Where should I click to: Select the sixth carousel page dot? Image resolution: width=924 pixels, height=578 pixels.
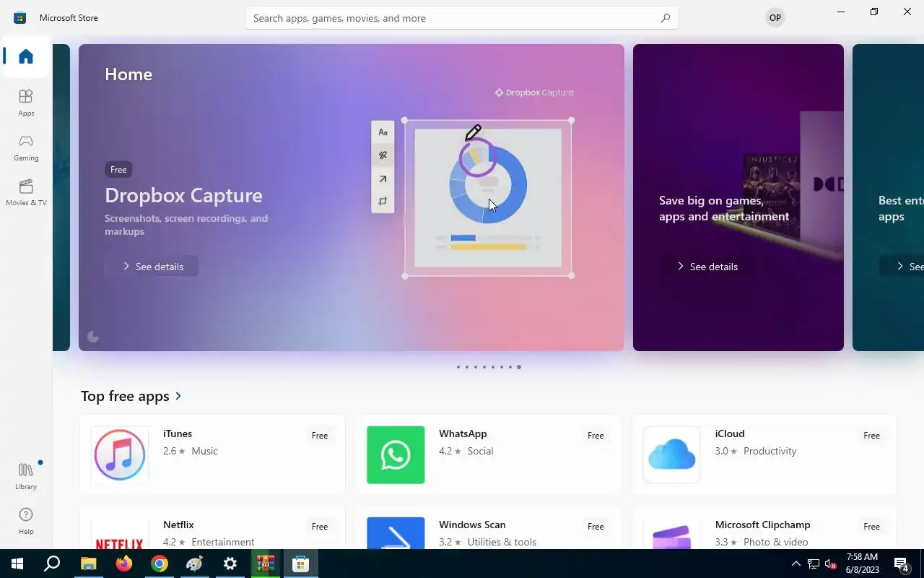tap(501, 367)
